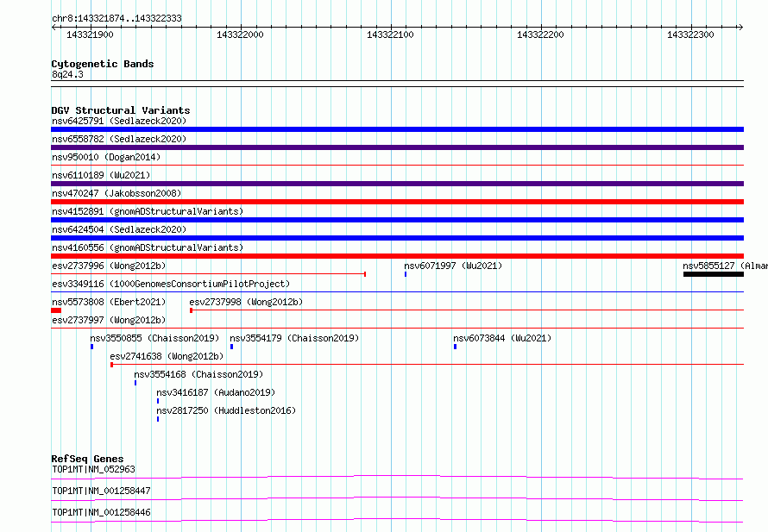The width and height of the screenshot is (768, 532).
Task: Select the blue marker under nsv3554168
Action: tap(135, 383)
